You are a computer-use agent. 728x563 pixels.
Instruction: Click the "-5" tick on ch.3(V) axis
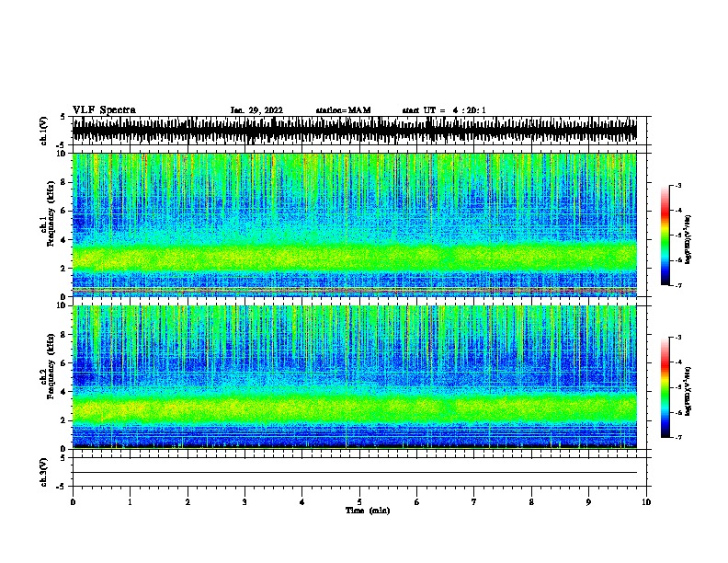tap(62, 487)
